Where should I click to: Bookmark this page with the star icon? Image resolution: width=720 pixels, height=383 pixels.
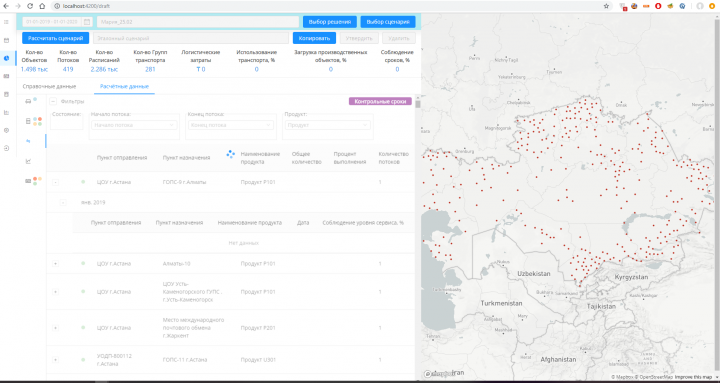point(606,6)
